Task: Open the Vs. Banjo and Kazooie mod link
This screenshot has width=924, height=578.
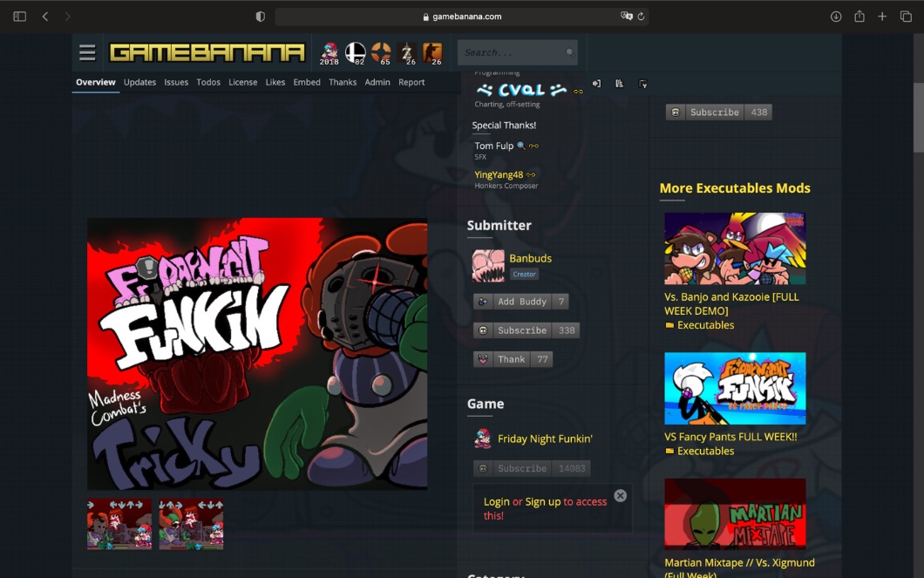Action: tap(730, 303)
